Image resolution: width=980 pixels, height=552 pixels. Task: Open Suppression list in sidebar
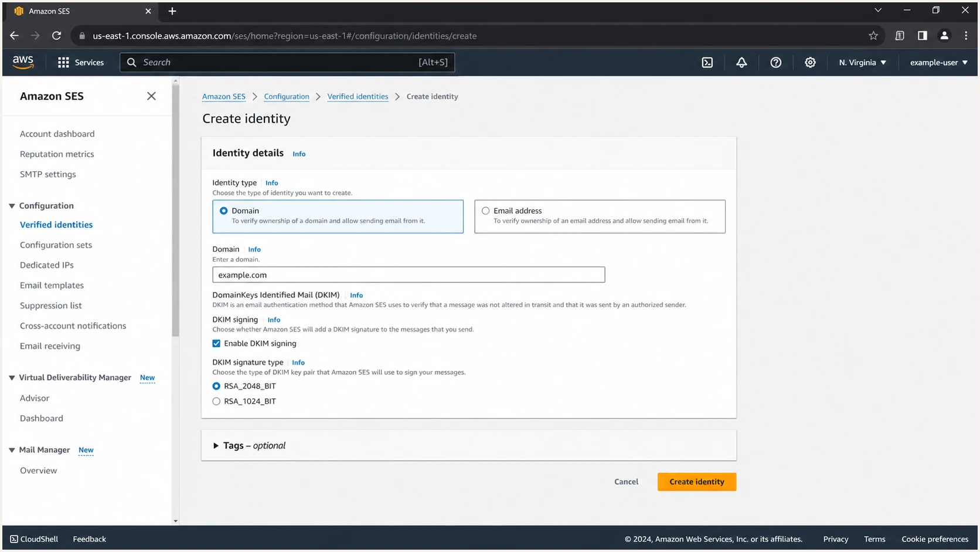tap(51, 306)
